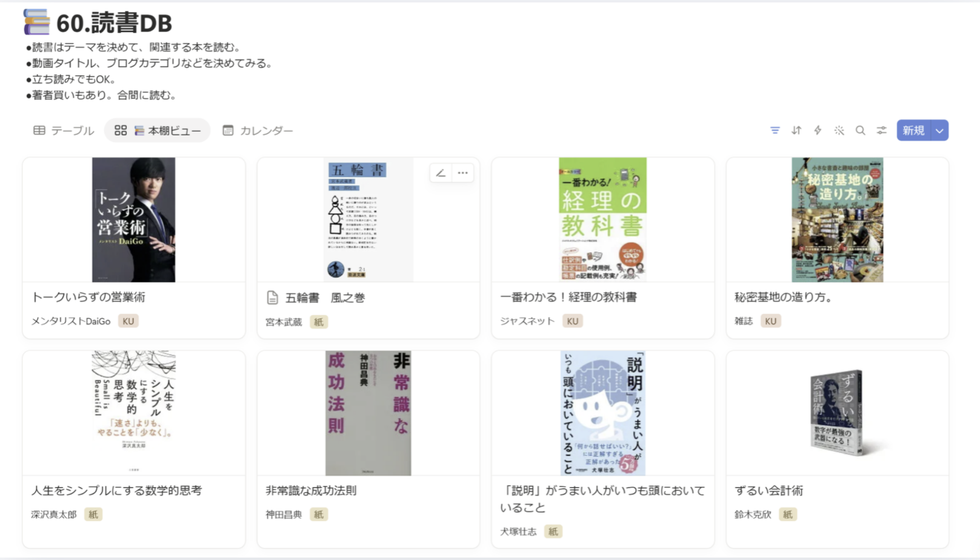
Task: Open the 「説明」がうまい人 cover thumbnail
Action: (602, 413)
